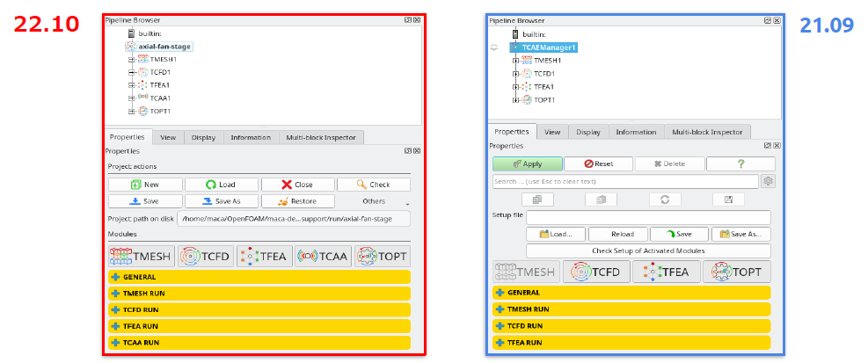Click the green Apply button
This screenshot has height=363, width=868.
tap(528, 163)
